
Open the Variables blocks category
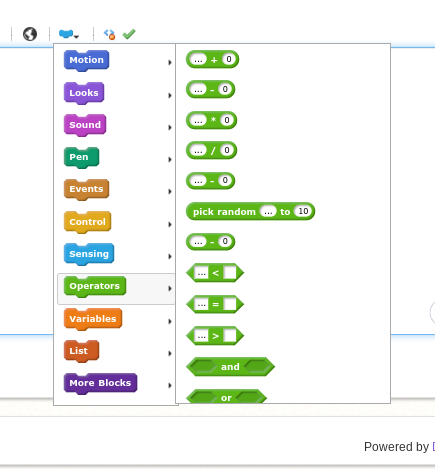click(93, 319)
